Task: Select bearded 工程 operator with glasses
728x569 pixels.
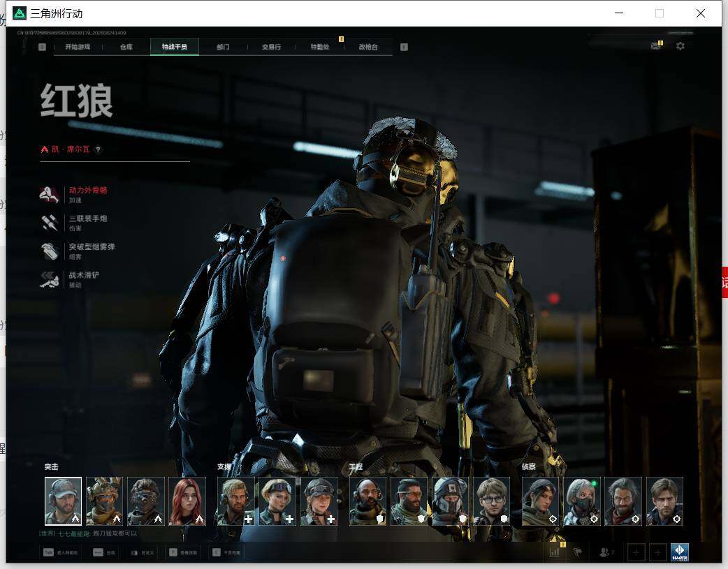Action: point(409,501)
